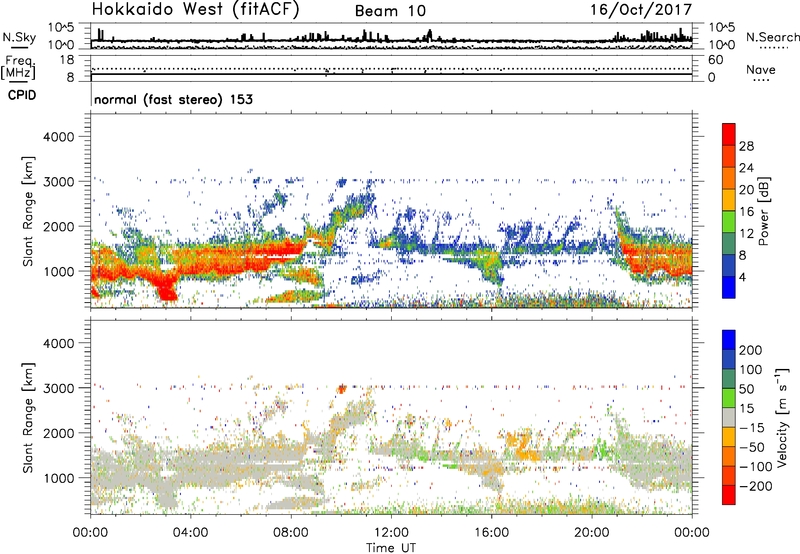Click '4000' on power panel range axis
The width and height of the screenshot is (800, 554).
[x=59, y=137]
